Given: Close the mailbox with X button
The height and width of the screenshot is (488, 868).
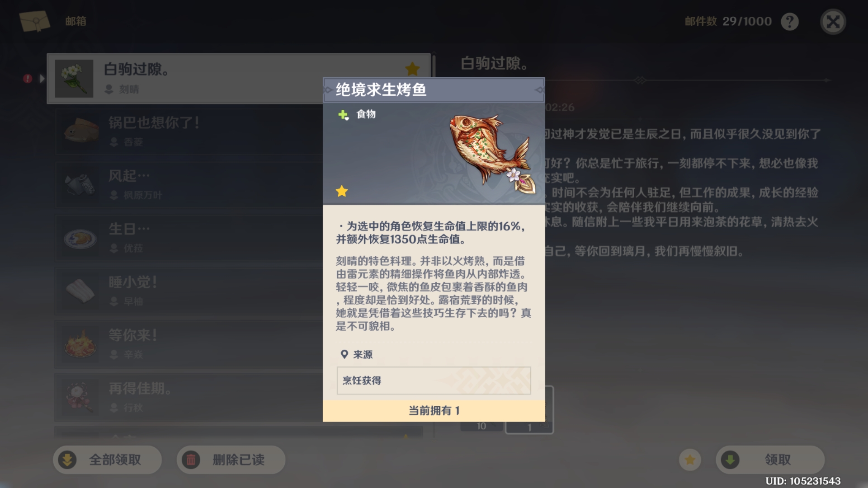Looking at the screenshot, I should tap(833, 22).
